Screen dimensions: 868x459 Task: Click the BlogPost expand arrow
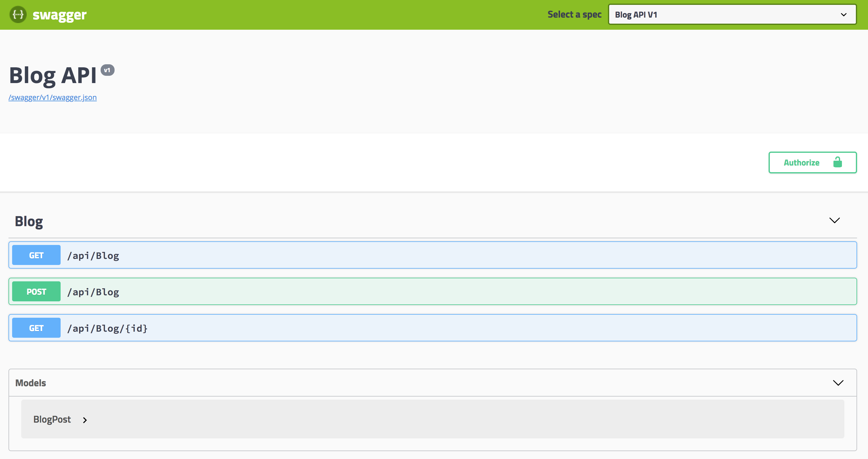click(x=84, y=419)
